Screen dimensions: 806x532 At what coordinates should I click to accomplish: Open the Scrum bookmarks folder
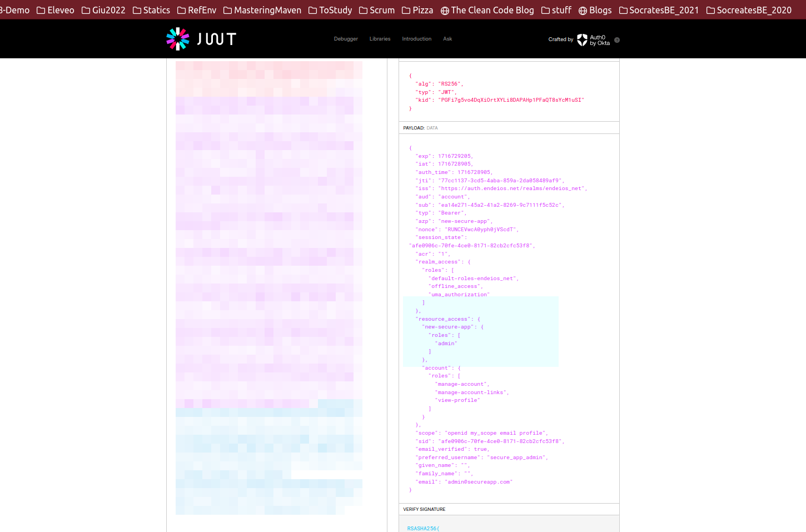(377, 10)
